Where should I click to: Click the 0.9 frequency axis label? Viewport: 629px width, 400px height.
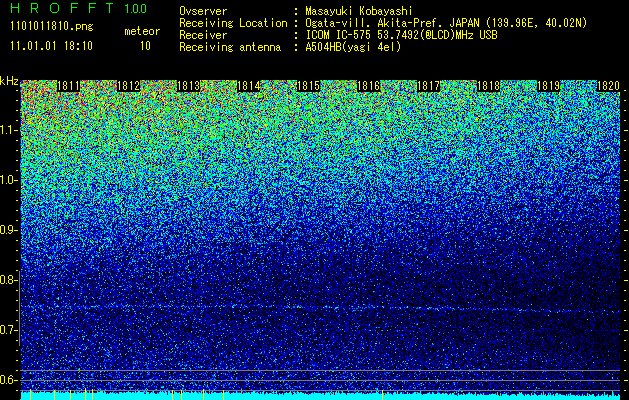[x=8, y=230]
